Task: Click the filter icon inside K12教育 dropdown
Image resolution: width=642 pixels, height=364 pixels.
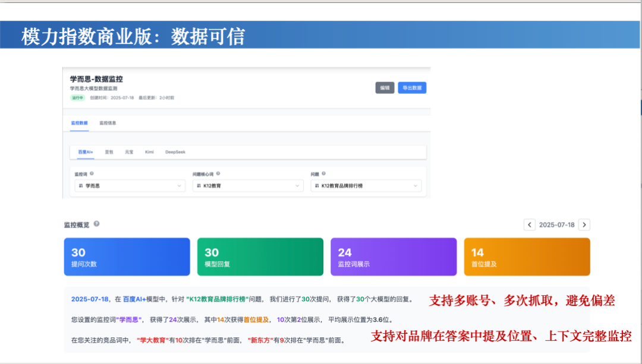Action: click(x=199, y=186)
